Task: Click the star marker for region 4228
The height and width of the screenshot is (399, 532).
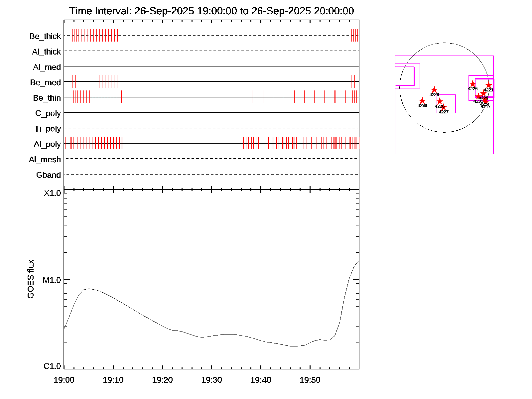Action: [434, 90]
